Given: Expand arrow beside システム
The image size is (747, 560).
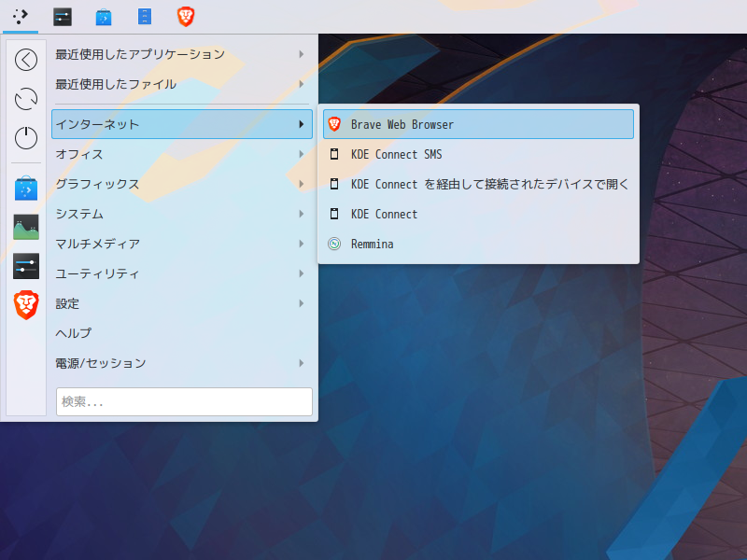Looking at the screenshot, I should pos(301,214).
